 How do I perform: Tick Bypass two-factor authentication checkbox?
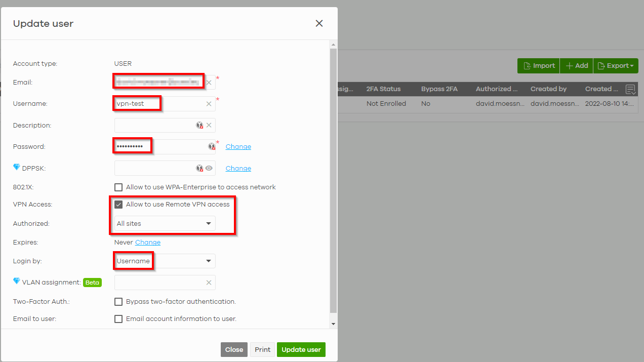(x=118, y=302)
